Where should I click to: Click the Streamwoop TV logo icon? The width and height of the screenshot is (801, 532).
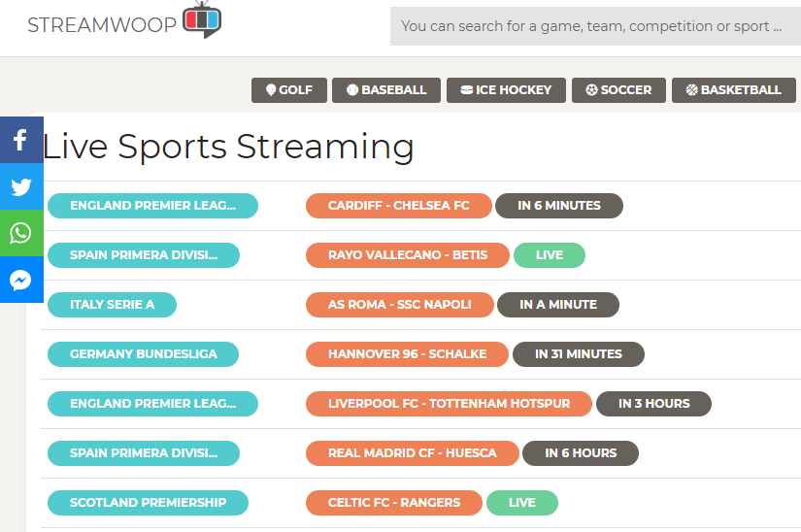tap(202, 19)
